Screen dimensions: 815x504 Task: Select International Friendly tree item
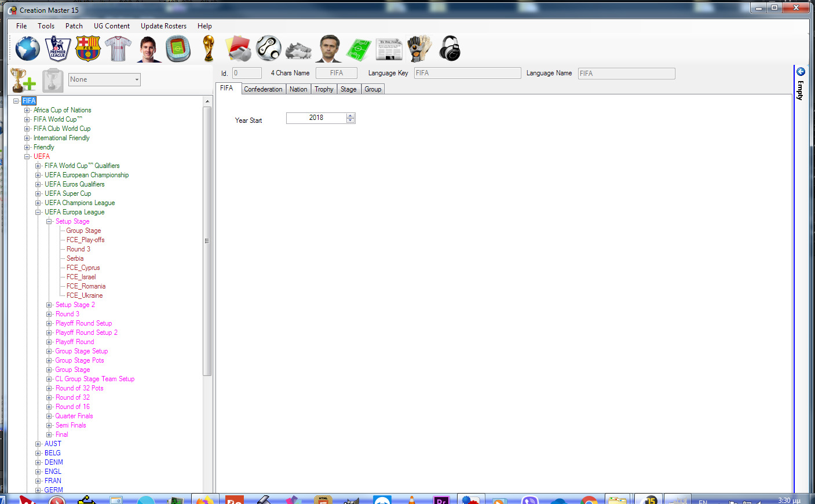pos(61,138)
